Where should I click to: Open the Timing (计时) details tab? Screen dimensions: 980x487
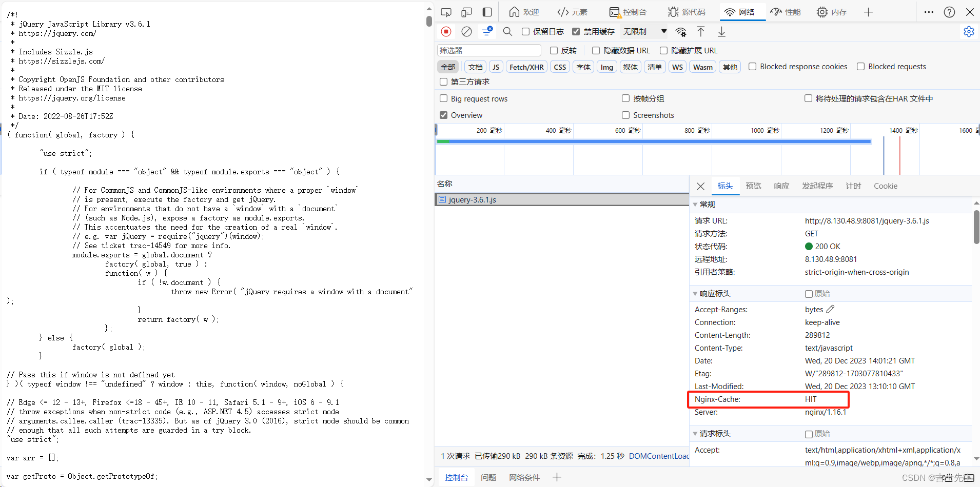pos(853,186)
